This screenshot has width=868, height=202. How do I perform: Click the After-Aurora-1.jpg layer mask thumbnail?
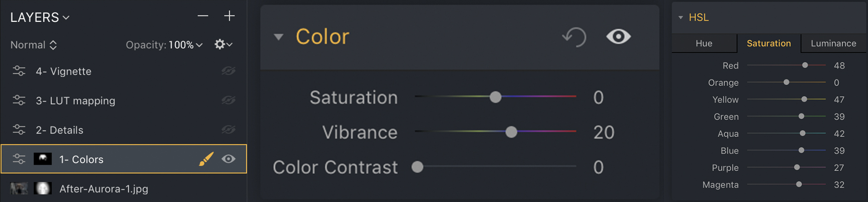42,188
